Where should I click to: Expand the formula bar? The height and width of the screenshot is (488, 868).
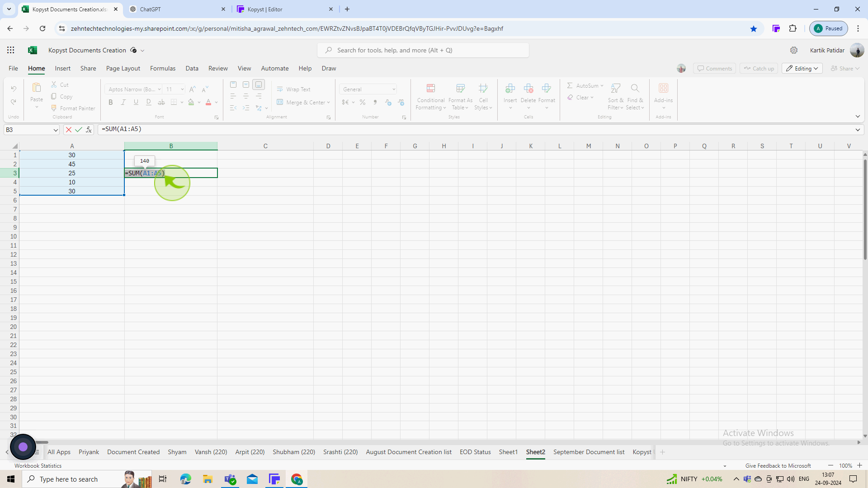(858, 130)
